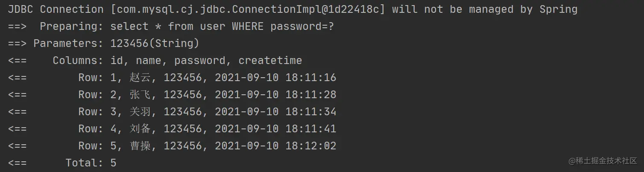This screenshot has height=172, width=644.
Task: Click the Preparing SQL statement line
Action: tap(171, 26)
